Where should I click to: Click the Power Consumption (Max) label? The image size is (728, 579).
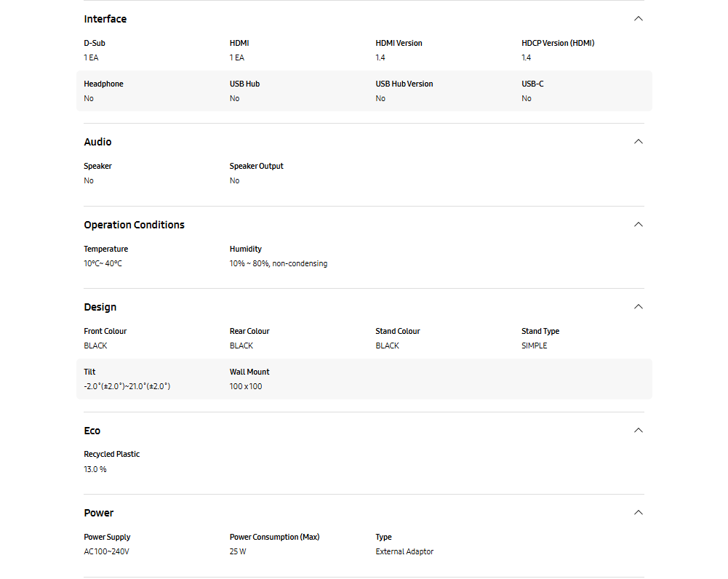tap(274, 537)
